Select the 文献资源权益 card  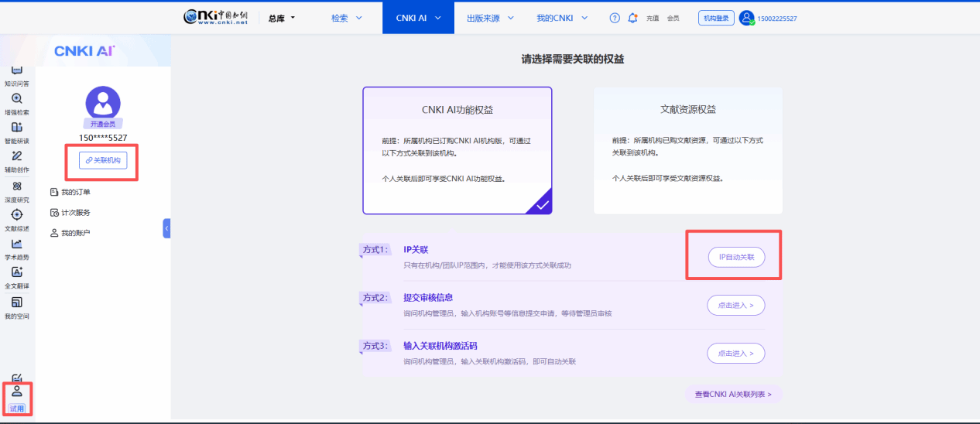coord(687,150)
